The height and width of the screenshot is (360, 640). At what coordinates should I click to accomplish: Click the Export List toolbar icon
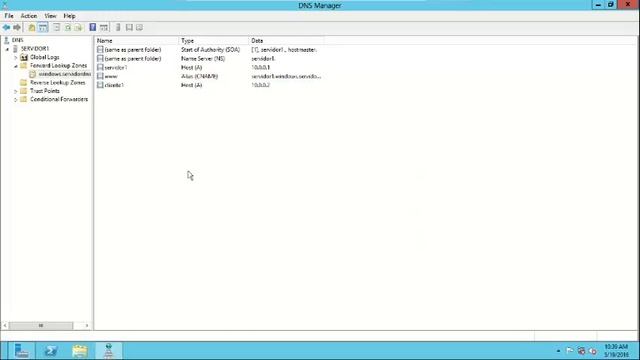click(78, 27)
